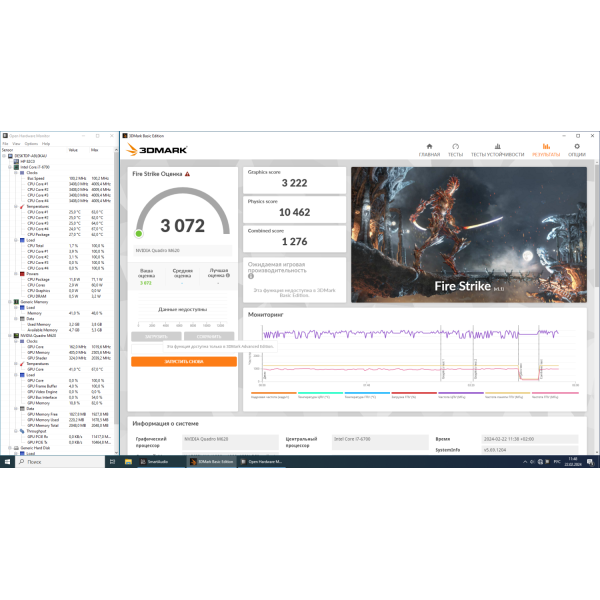Screen dimensions: 600x600
Task: Open the View menu in Open Hardware Monitor
Action: [16, 143]
